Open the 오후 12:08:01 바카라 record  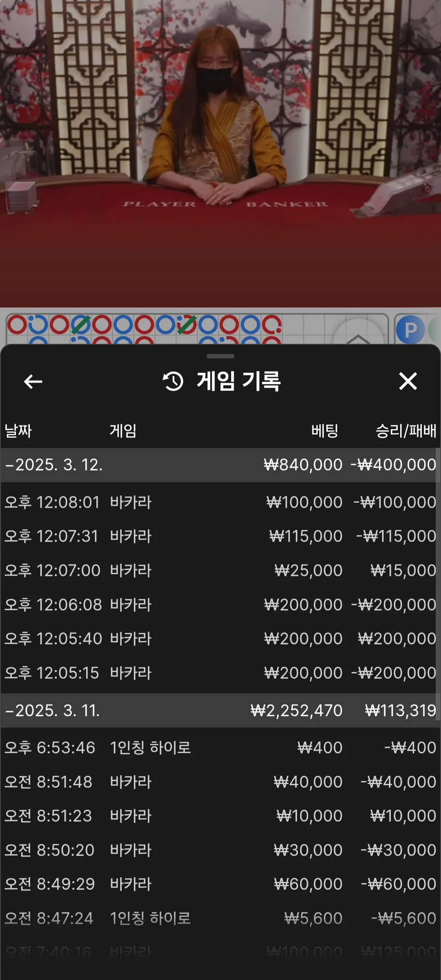click(x=220, y=502)
